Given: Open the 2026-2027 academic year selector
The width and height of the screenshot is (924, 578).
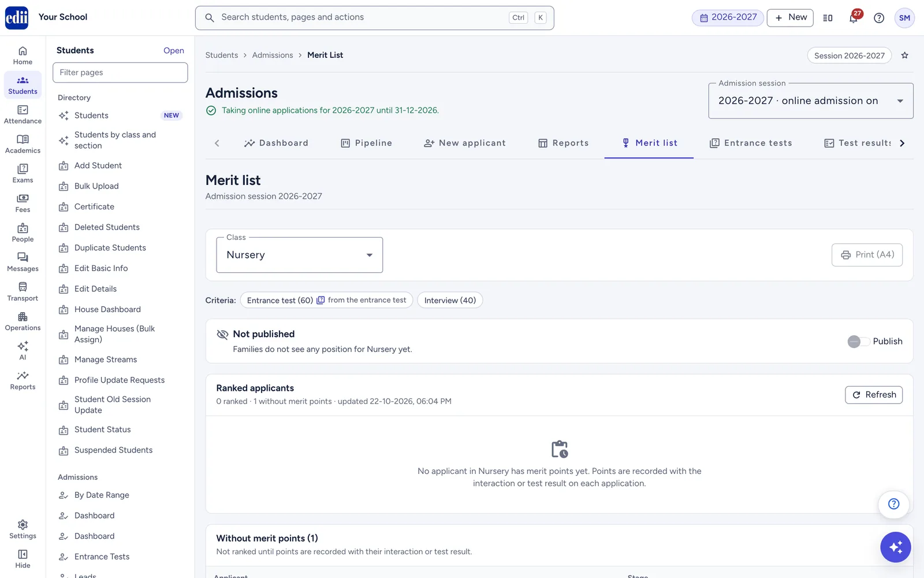Looking at the screenshot, I should pyautogui.click(x=728, y=17).
